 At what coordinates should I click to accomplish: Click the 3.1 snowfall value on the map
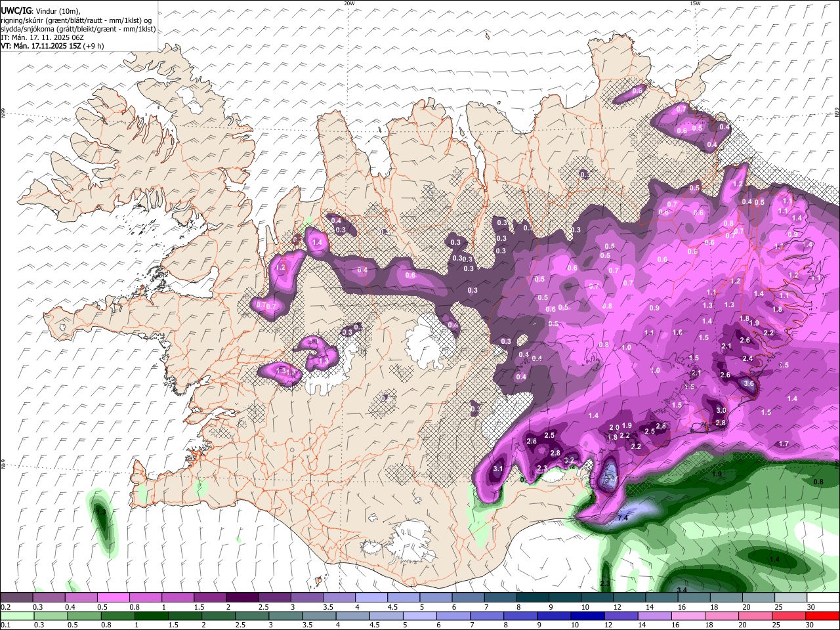click(x=498, y=469)
